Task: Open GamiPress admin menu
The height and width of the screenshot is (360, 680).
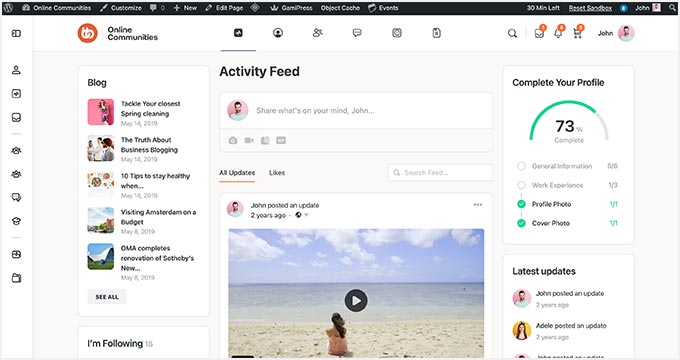Action: pyautogui.click(x=291, y=8)
